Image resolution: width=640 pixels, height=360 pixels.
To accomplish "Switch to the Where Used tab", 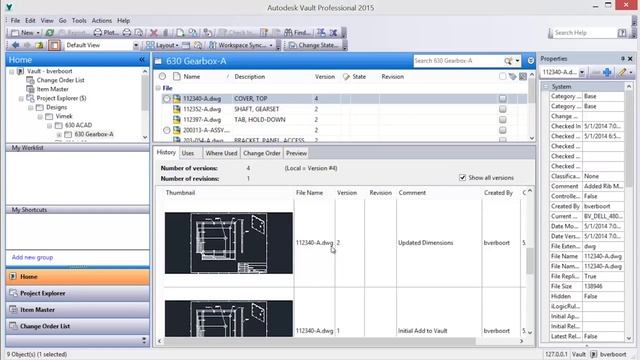I will 221,153.
